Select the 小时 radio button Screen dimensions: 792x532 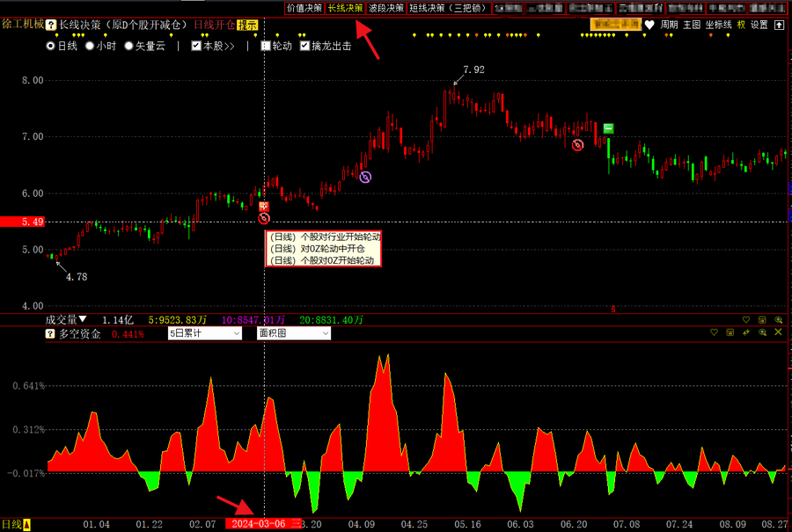click(x=90, y=46)
